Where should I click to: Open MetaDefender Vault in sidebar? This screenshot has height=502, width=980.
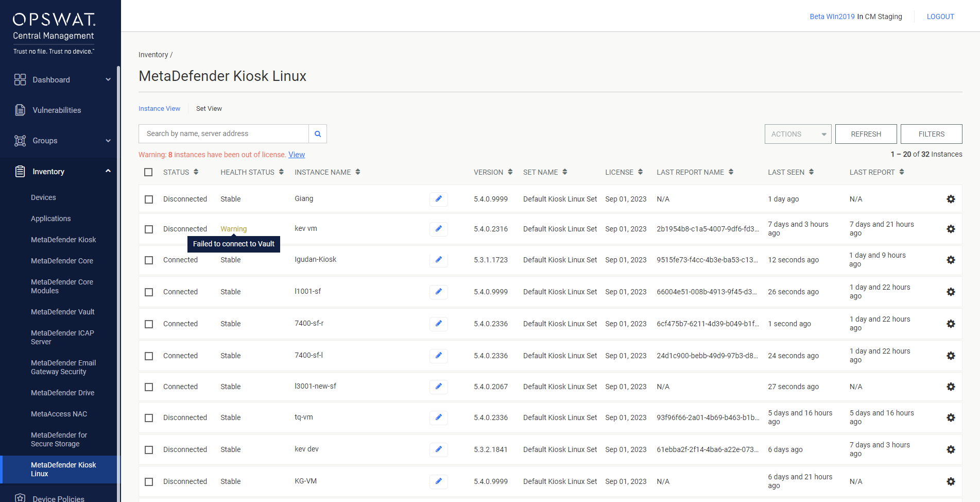[x=63, y=312]
